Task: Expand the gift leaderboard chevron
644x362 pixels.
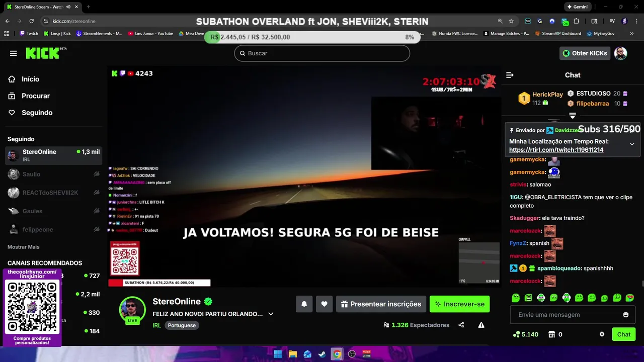Action: [573, 116]
